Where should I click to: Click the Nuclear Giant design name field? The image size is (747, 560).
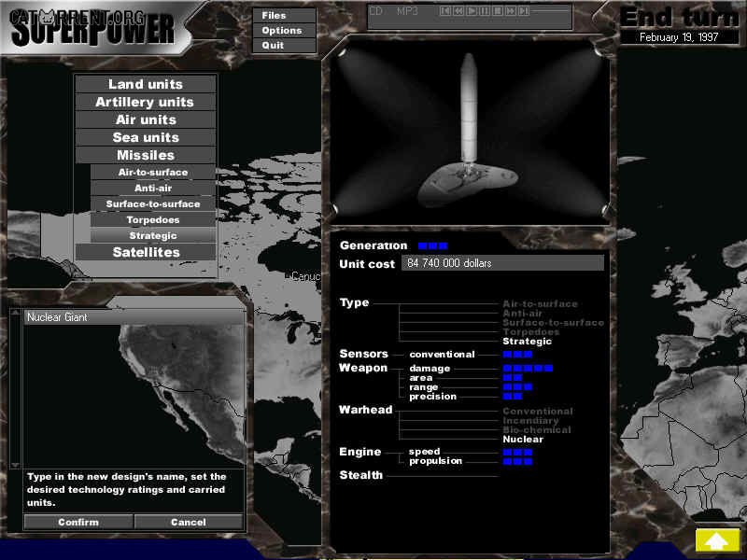(134, 317)
